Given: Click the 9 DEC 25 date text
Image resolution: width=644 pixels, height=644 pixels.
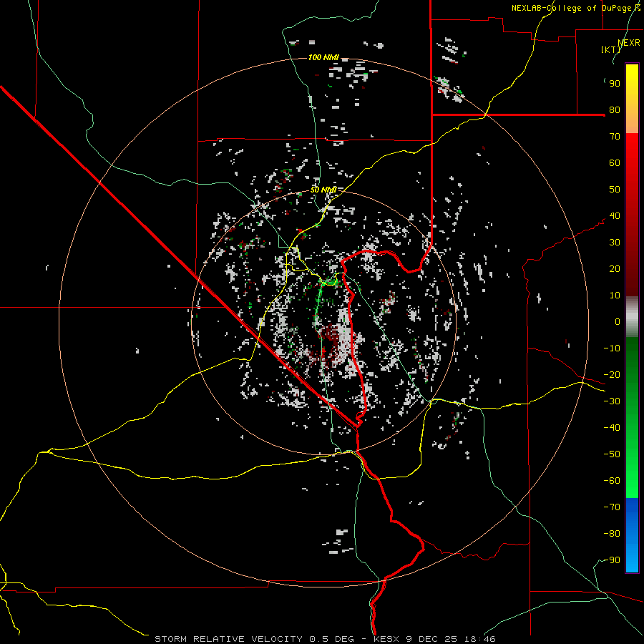Looking at the screenshot, I should 432,639.
